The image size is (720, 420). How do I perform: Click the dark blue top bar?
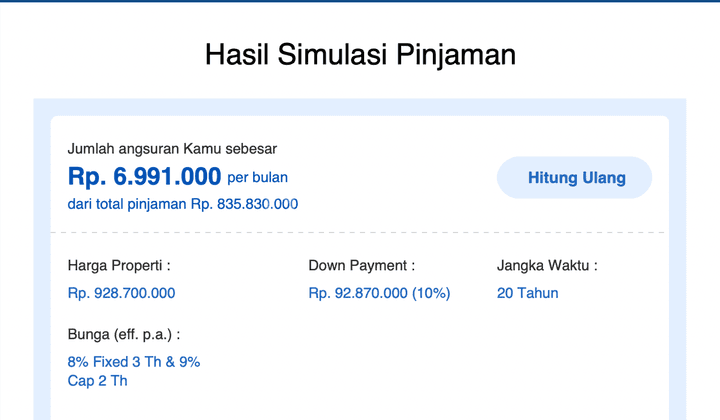pyautogui.click(x=360, y=1)
